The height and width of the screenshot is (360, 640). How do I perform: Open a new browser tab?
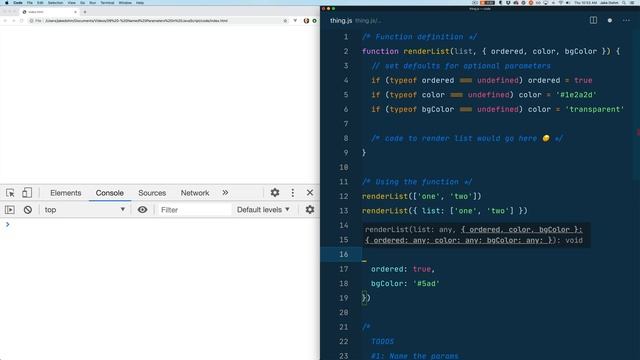click(85, 12)
